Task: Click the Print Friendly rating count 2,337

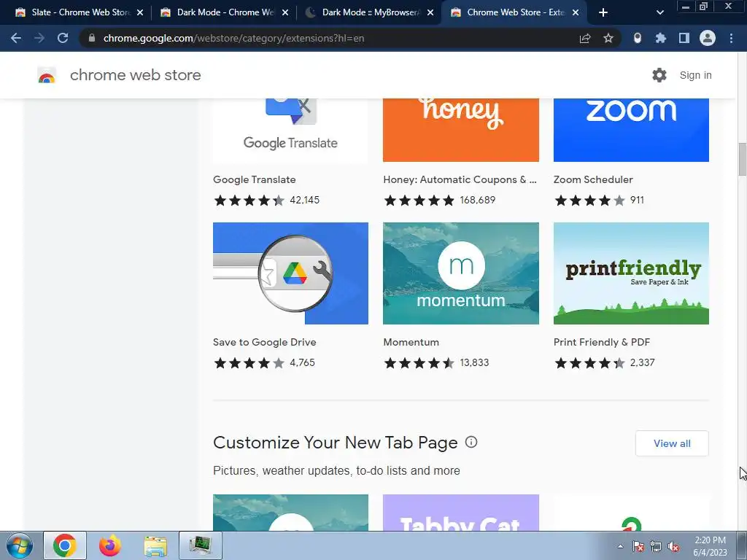Action: click(x=642, y=363)
